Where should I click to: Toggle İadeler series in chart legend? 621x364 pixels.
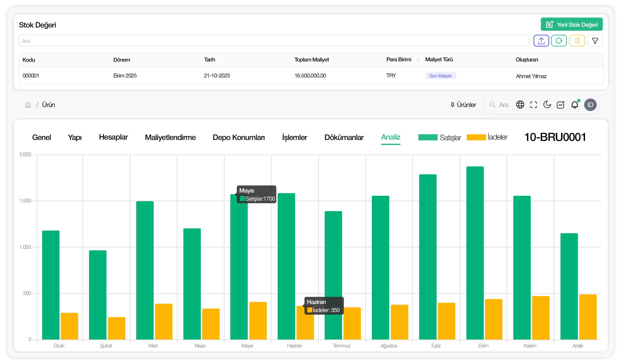487,137
